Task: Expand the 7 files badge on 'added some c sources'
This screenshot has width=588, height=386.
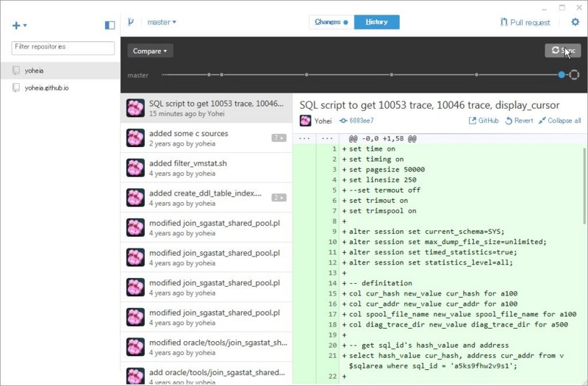Action: click(279, 138)
